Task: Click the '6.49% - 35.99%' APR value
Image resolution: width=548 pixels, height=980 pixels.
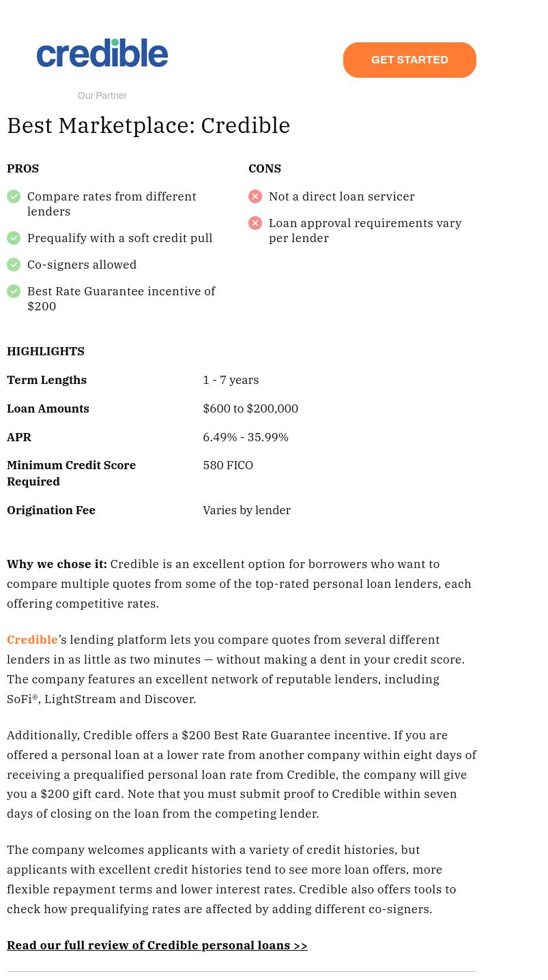Action: [x=246, y=437]
